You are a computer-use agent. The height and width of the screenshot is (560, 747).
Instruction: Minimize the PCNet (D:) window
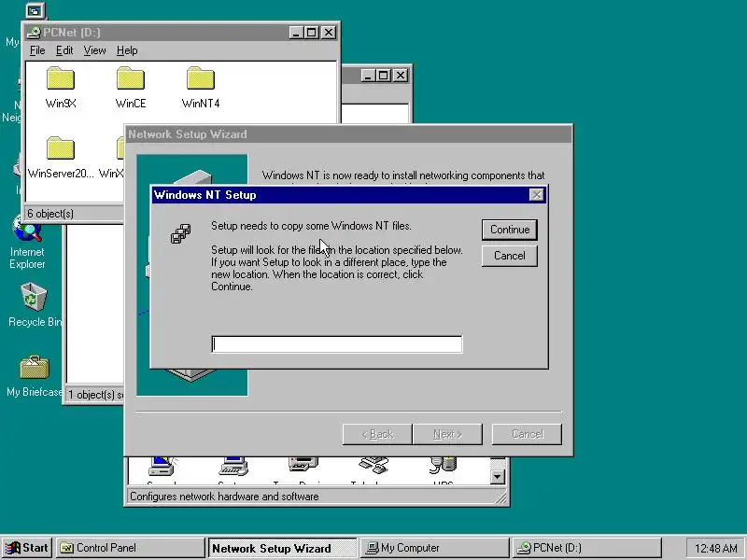pos(296,33)
